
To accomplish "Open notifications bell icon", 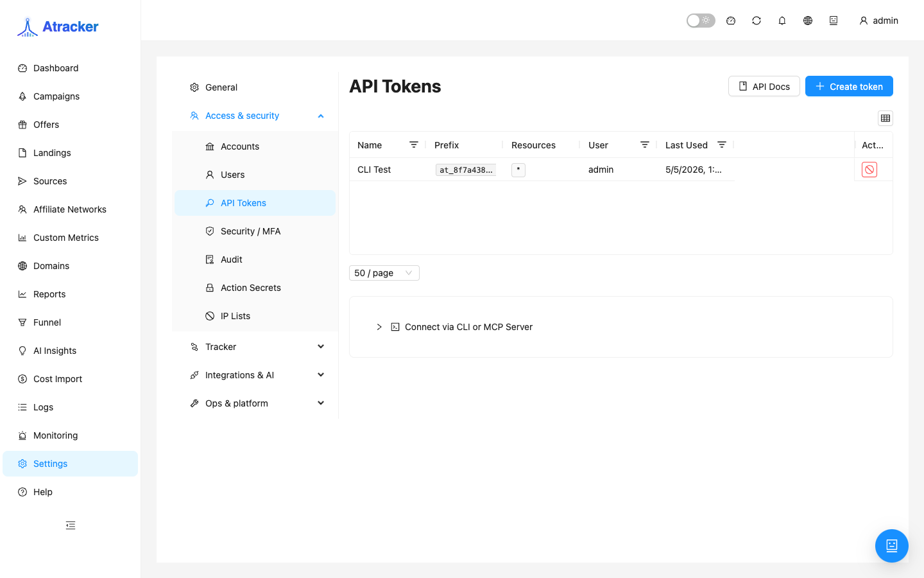I will (x=782, y=21).
